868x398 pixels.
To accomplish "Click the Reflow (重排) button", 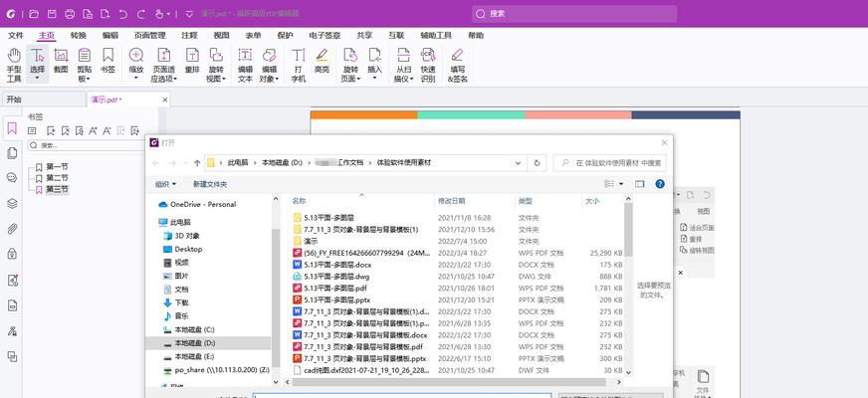I will click(x=192, y=61).
